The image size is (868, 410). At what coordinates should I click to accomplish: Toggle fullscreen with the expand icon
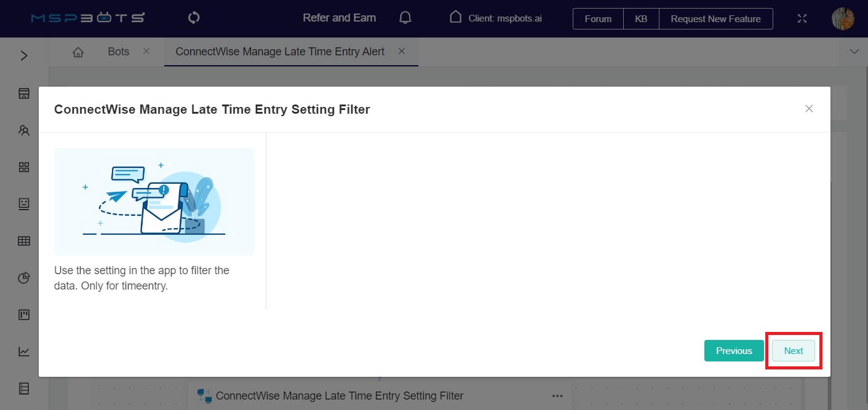[x=802, y=18]
